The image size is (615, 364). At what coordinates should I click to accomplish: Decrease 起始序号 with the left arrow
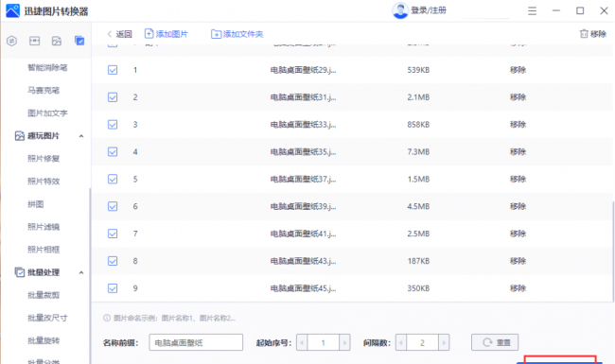(302, 343)
